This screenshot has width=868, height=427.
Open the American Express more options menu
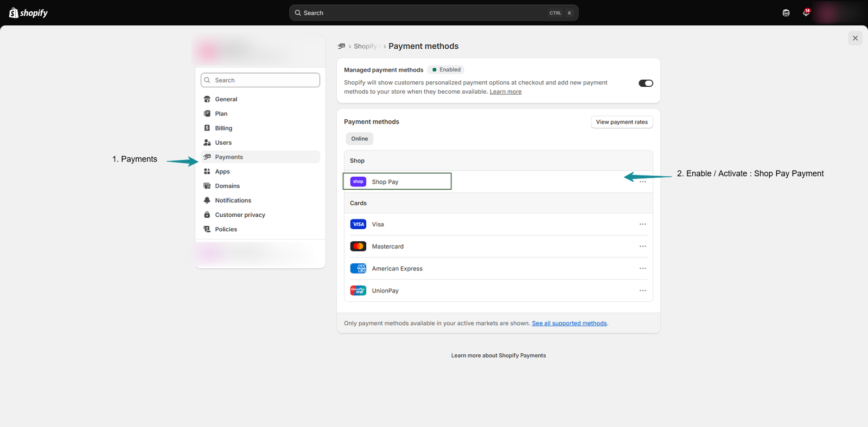(643, 269)
